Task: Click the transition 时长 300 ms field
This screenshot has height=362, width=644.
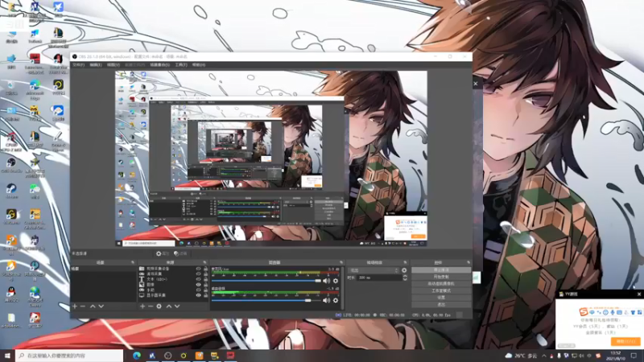Action: tap(380, 278)
